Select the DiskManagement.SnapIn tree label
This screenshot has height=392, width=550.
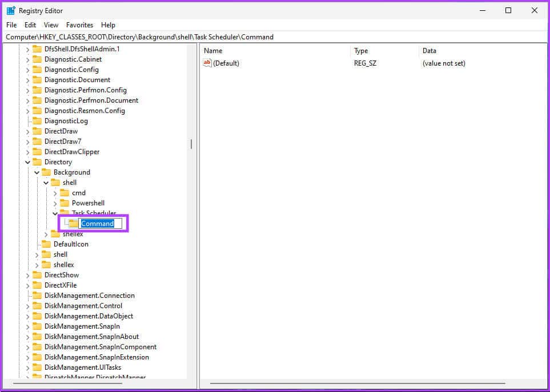pyautogui.click(x=82, y=326)
